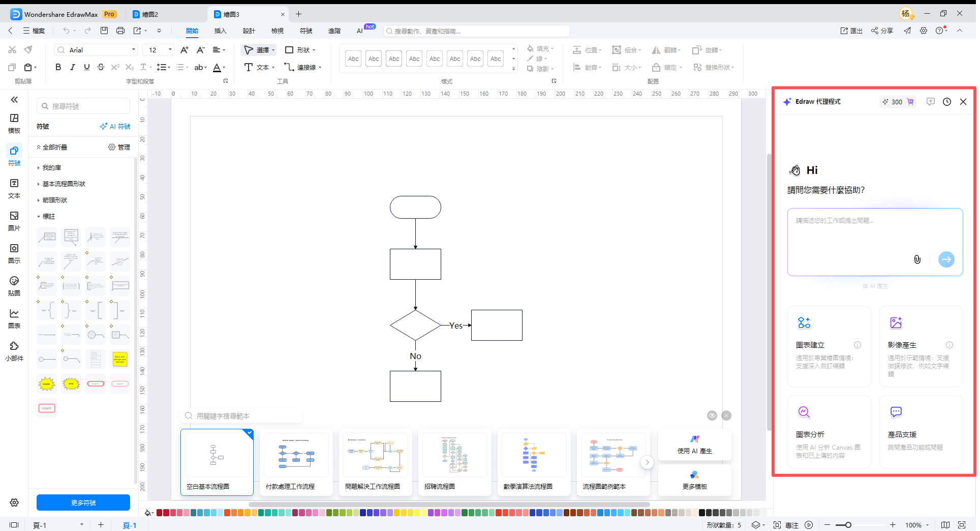Image resolution: width=980 pixels, height=531 pixels.
Task: Click the Bold formatting icon
Action: [58, 67]
